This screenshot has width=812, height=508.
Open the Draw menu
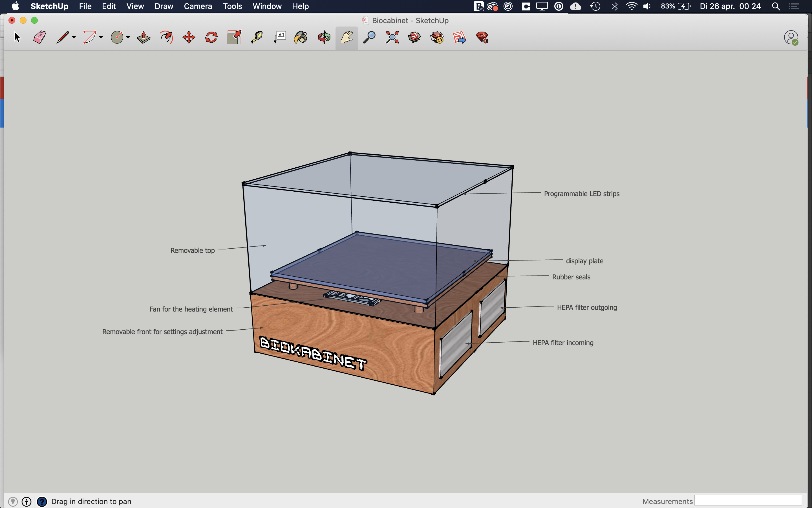(x=164, y=6)
